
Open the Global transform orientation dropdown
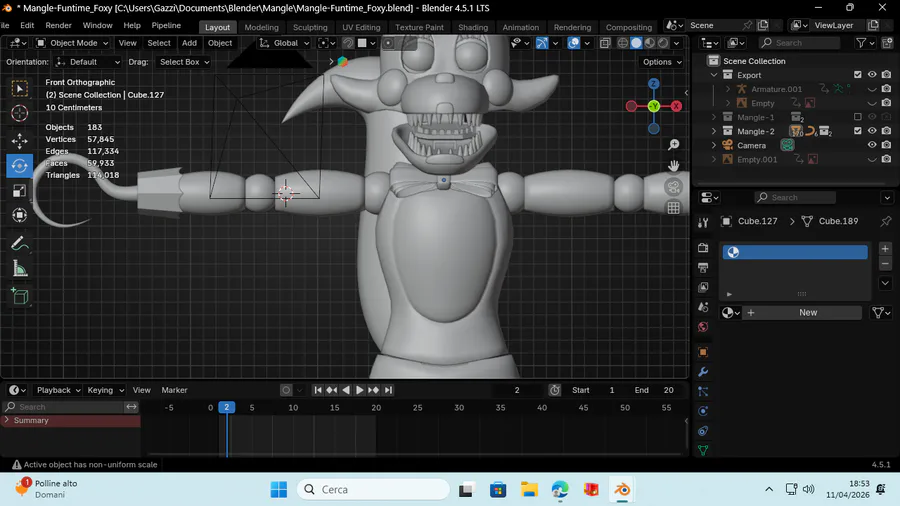(x=284, y=43)
